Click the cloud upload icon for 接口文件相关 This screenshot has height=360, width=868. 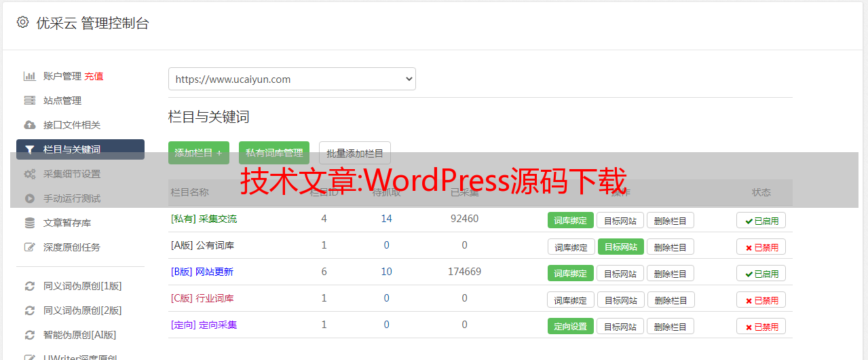[30, 125]
